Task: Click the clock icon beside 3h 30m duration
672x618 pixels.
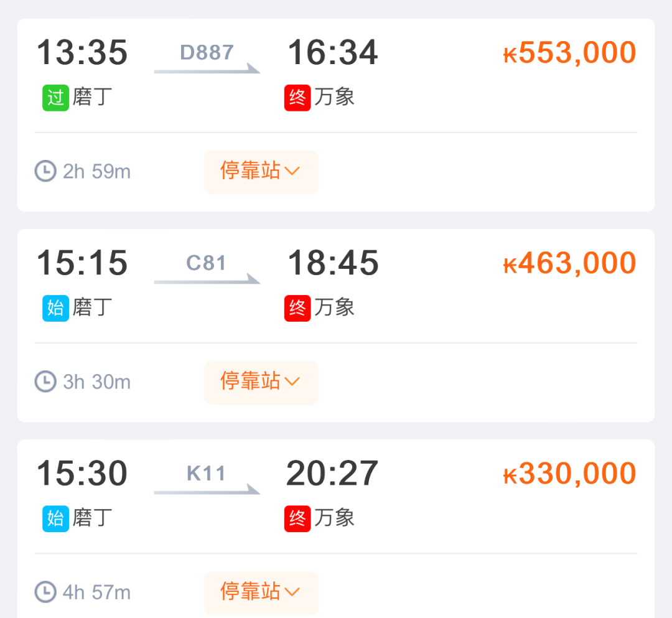Action: pyautogui.click(x=44, y=382)
